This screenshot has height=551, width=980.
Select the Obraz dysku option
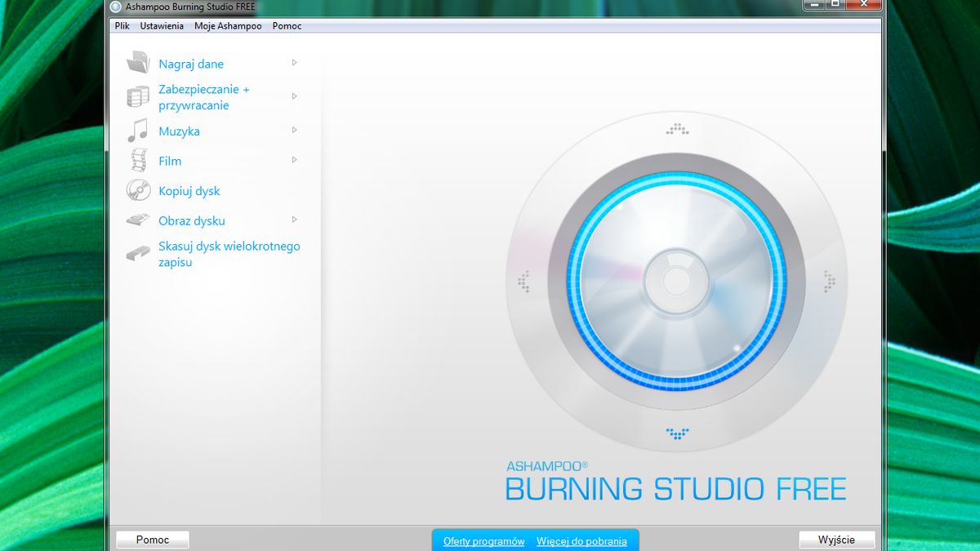point(192,221)
